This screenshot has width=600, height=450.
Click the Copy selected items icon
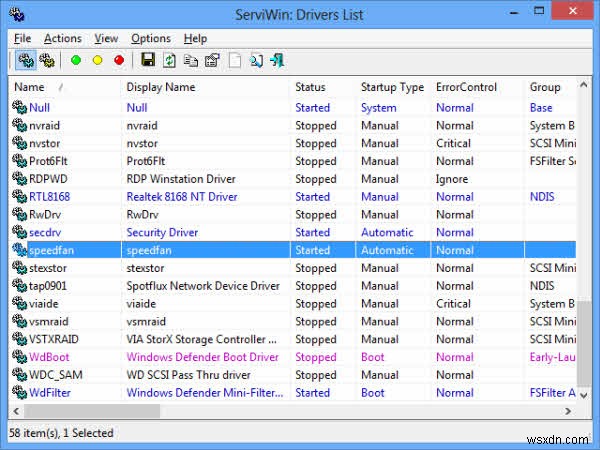tap(191, 60)
